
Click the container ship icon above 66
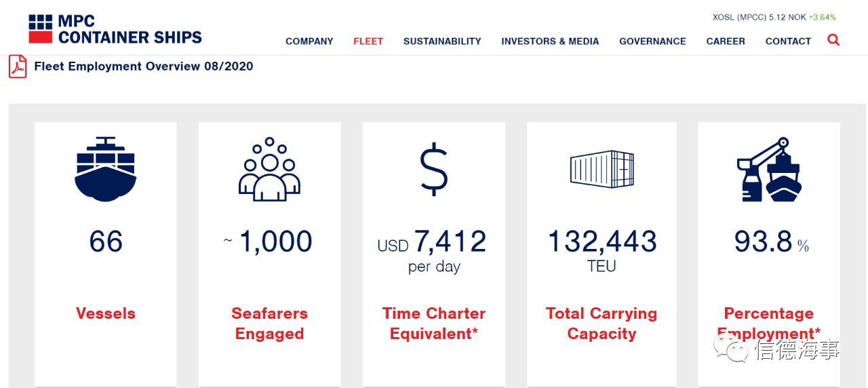click(x=106, y=169)
